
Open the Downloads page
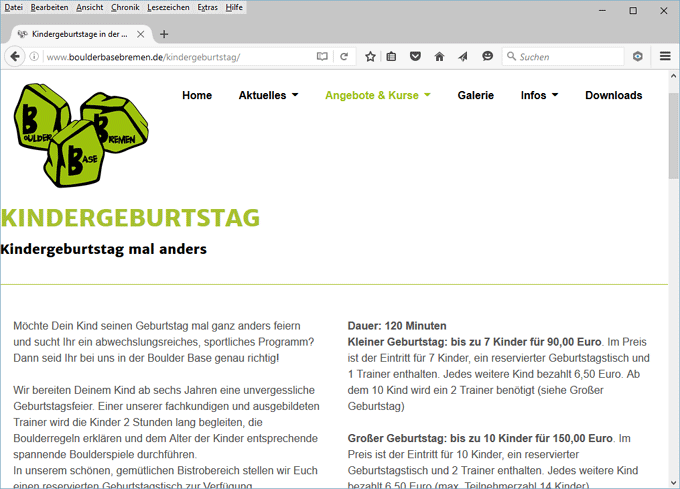pyautogui.click(x=614, y=95)
